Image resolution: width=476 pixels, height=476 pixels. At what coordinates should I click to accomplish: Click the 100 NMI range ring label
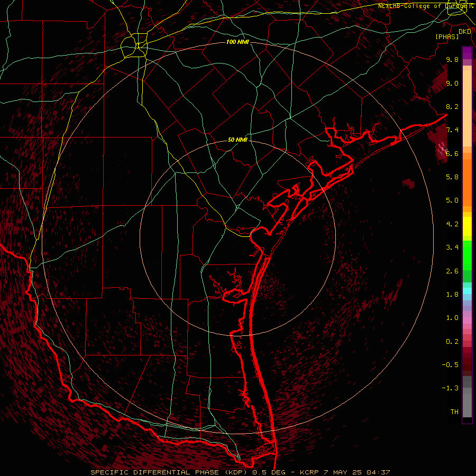(237, 42)
